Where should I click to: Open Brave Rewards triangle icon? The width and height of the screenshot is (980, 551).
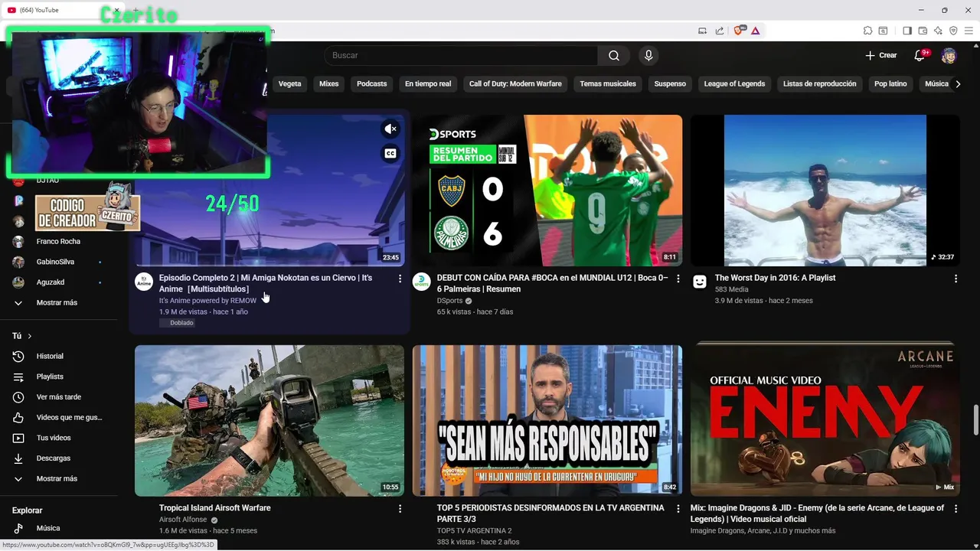(x=755, y=31)
